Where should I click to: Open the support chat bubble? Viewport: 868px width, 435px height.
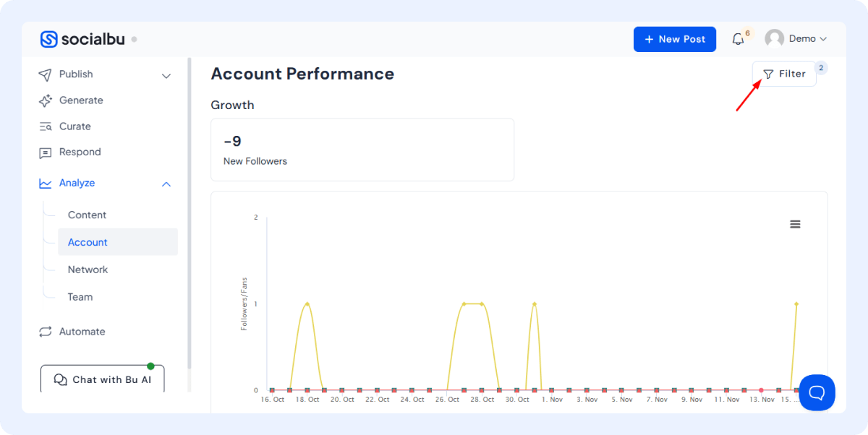817,392
